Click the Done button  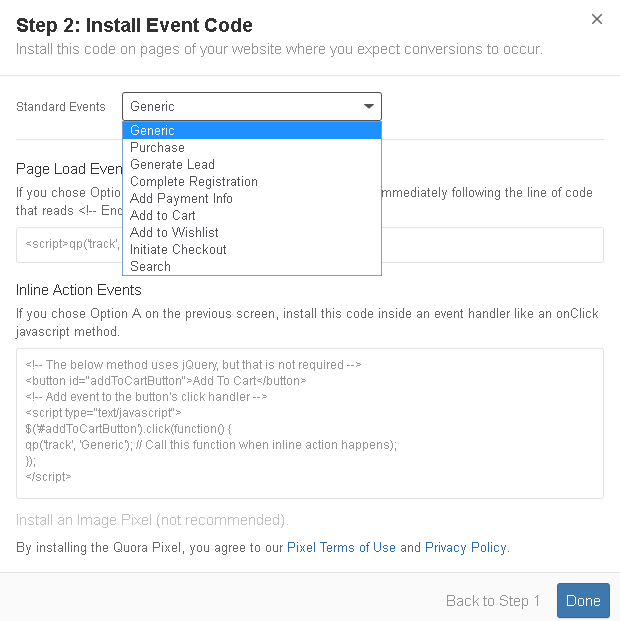pyautogui.click(x=583, y=600)
